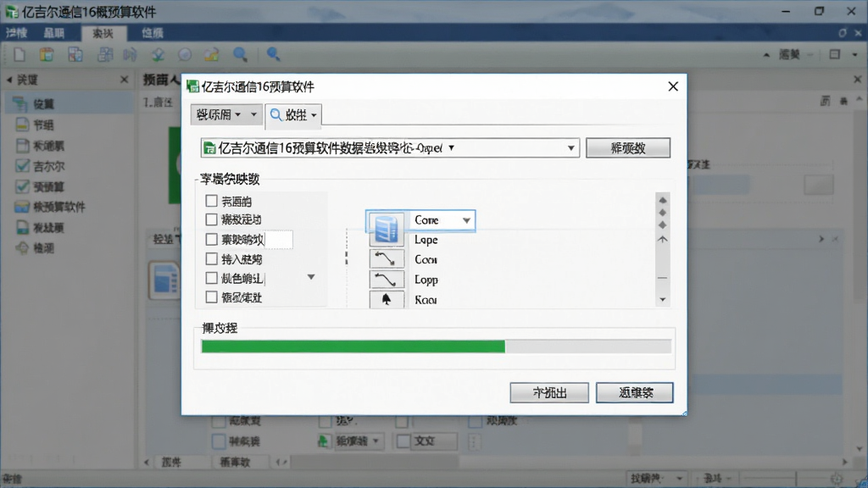Image resolution: width=868 pixels, height=488 pixels.
Task: Tick the second checkbox in the dialog option list
Action: point(211,219)
